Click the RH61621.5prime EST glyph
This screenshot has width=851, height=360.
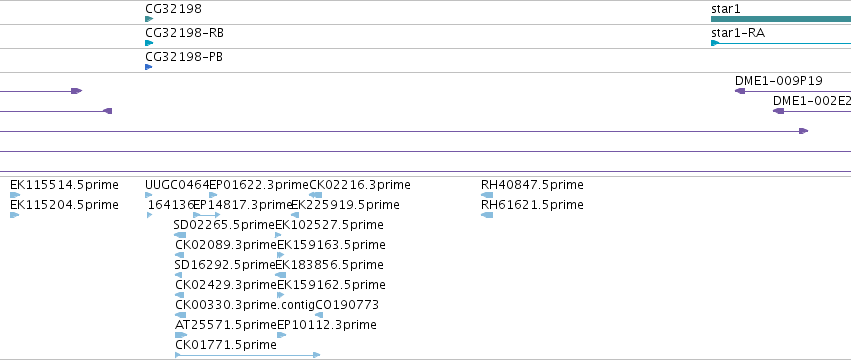click(x=487, y=215)
